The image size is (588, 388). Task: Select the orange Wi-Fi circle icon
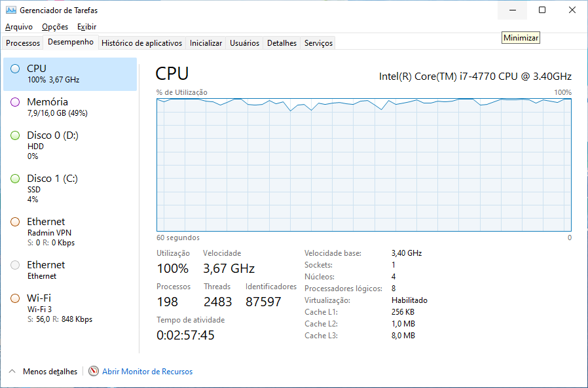tap(15, 298)
